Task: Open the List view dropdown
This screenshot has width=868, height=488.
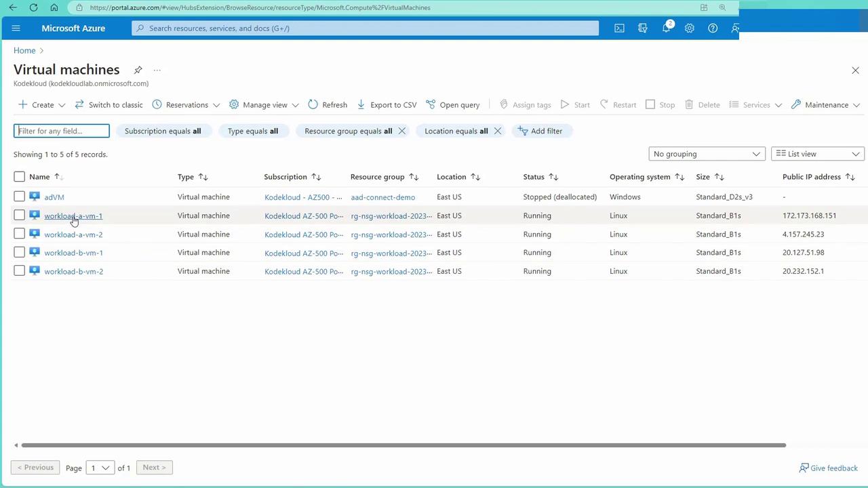Action: [818, 154]
